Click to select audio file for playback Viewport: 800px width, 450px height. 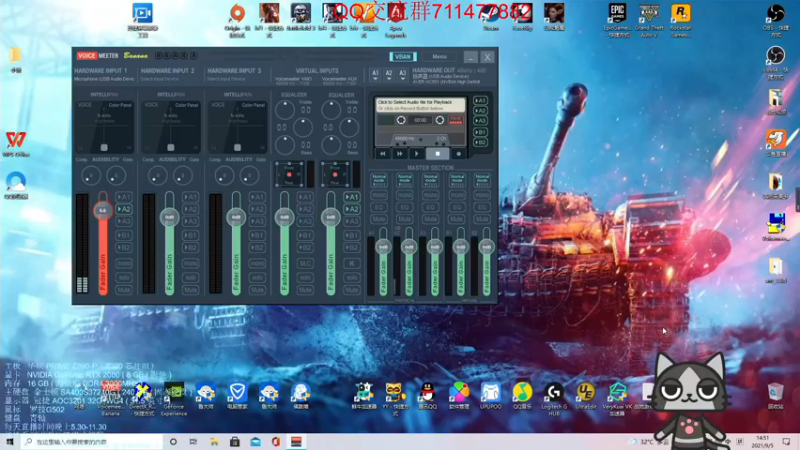coord(420,105)
